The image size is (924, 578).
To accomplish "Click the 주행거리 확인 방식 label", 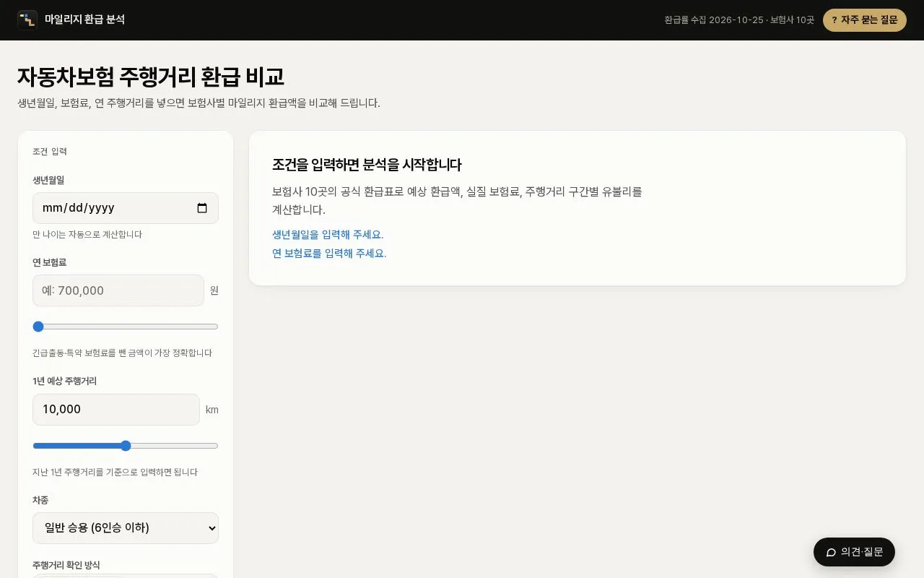I will (66, 565).
